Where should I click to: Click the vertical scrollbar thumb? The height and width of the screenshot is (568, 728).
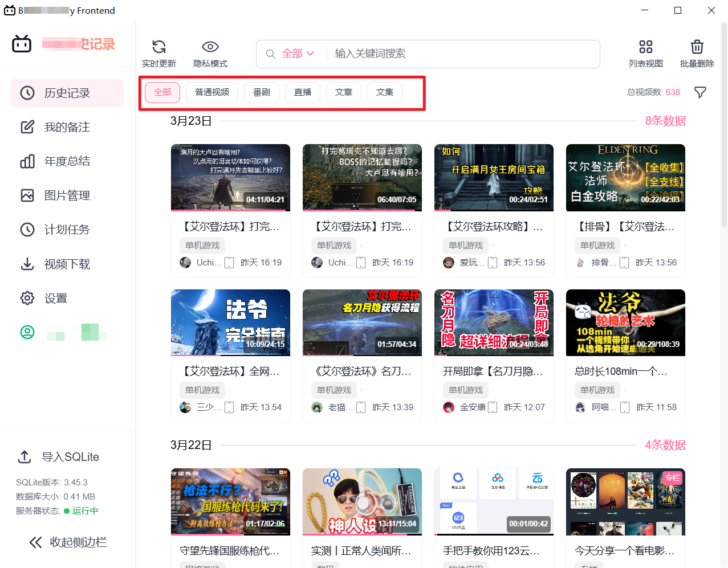[x=724, y=125]
